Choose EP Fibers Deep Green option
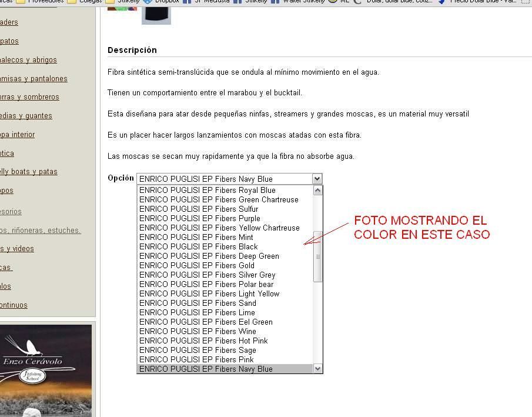The image size is (532, 417). [x=225, y=256]
